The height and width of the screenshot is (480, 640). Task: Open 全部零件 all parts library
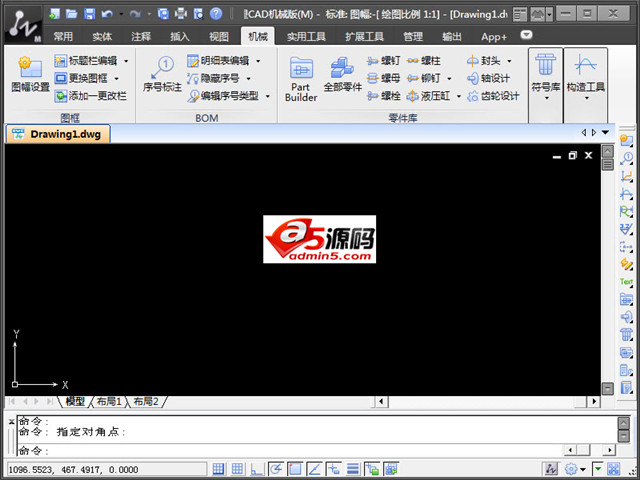[342, 74]
